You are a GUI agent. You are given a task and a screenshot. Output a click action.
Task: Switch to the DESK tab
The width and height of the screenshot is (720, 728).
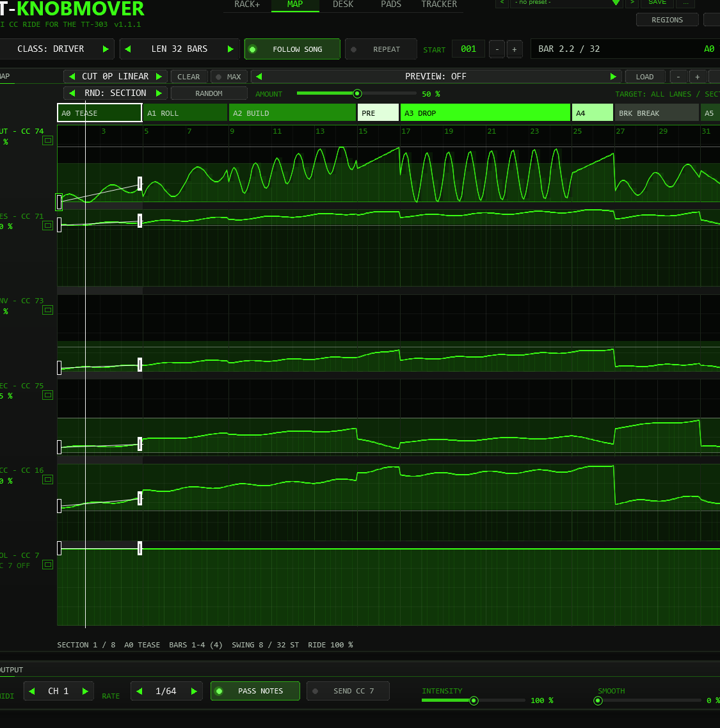(x=343, y=4)
